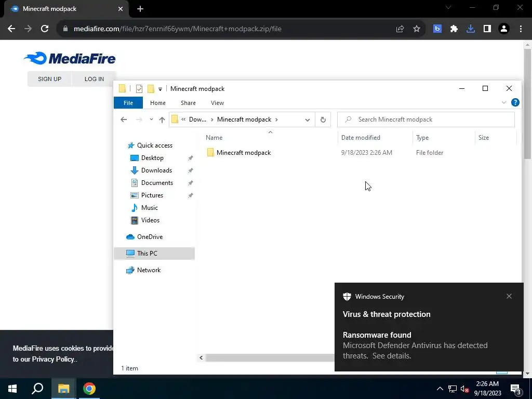Open the Chrome extensions puzzle icon
Viewport: 532px width, 399px height.
pos(454,29)
